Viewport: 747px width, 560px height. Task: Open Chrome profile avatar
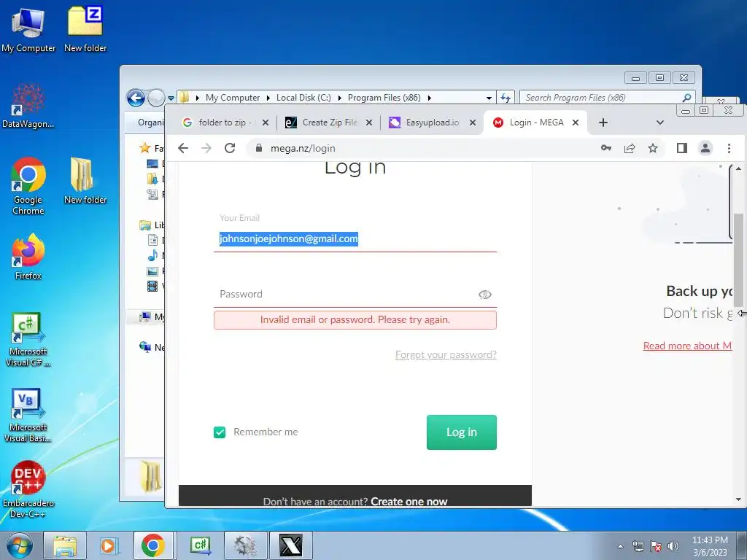coord(705,148)
